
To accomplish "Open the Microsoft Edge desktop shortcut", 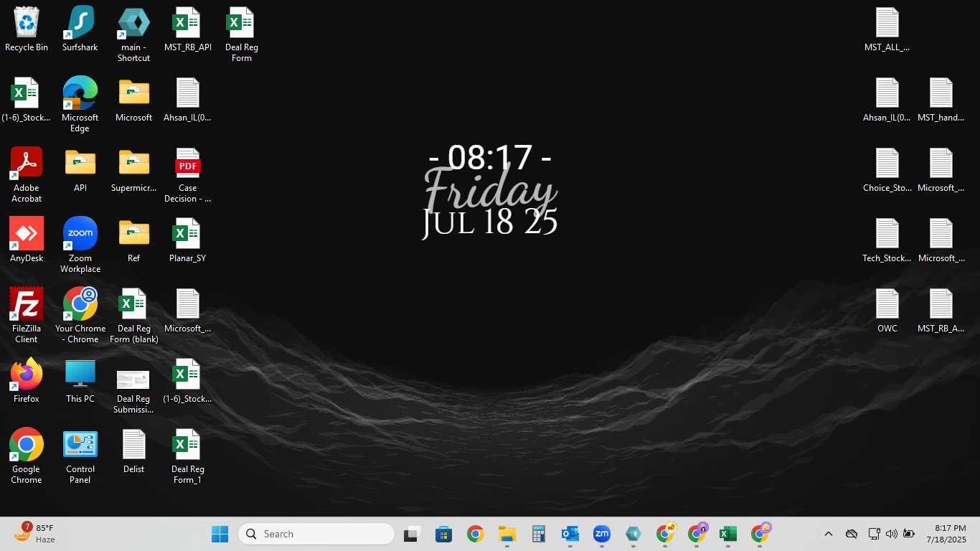I will click(80, 105).
